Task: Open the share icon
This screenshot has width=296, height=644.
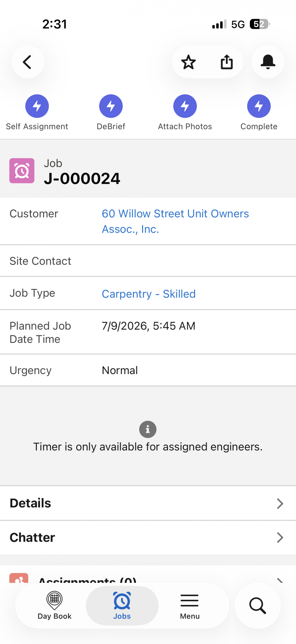Action: click(x=227, y=62)
